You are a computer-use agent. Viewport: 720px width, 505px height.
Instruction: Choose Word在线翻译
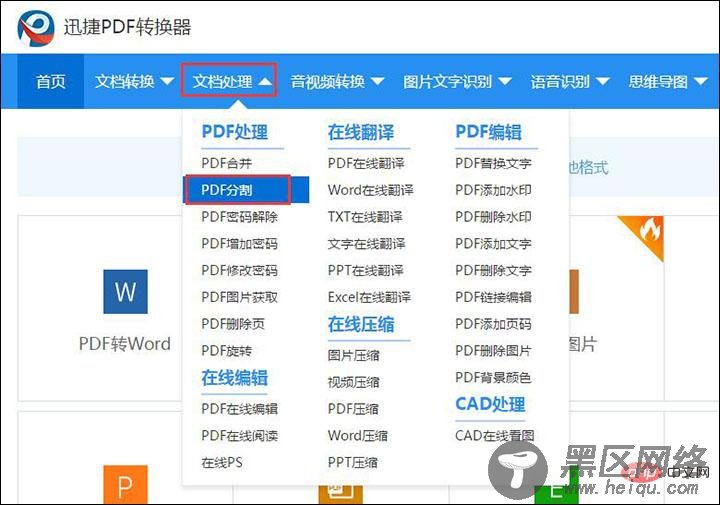pyautogui.click(x=371, y=190)
